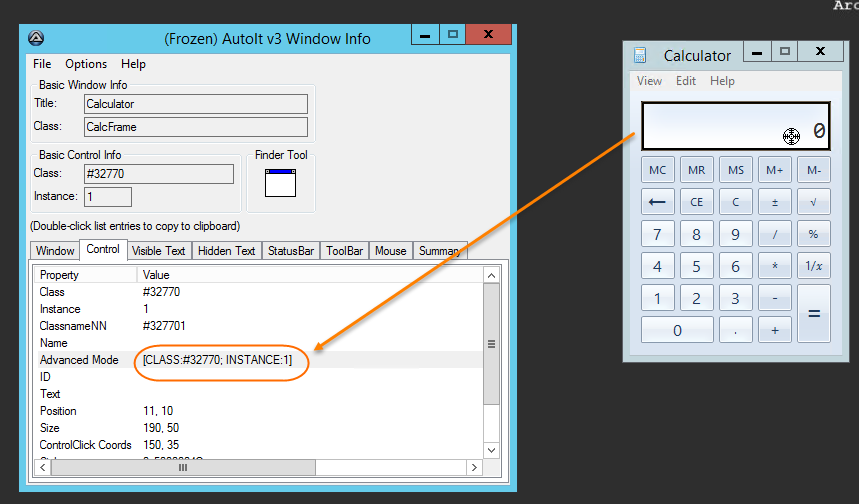Image resolution: width=859 pixels, height=504 pixels.
Task: Click the decimal point button in Calculator
Action: coord(736,330)
